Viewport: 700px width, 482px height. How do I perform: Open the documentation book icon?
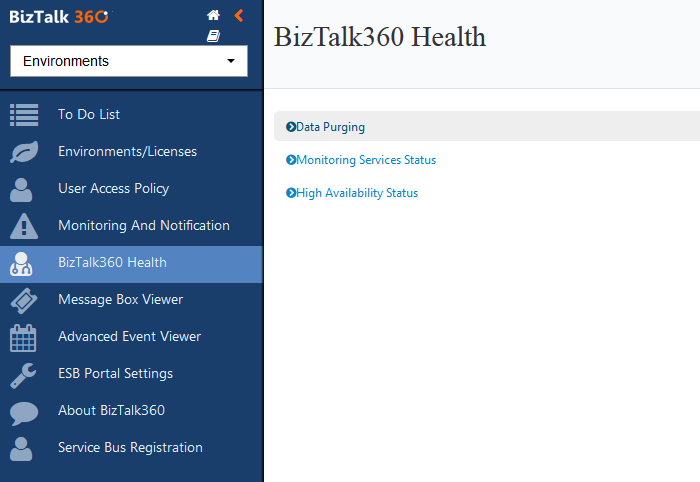click(213, 36)
